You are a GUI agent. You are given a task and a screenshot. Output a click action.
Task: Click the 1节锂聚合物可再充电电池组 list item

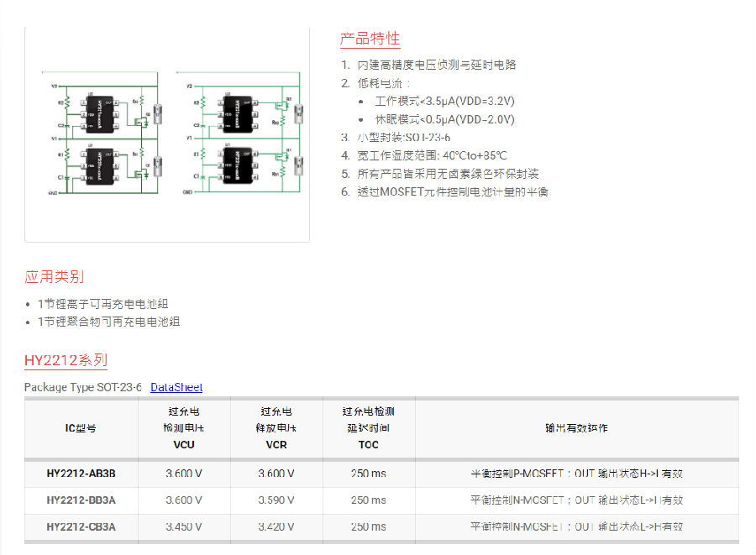tap(108, 322)
